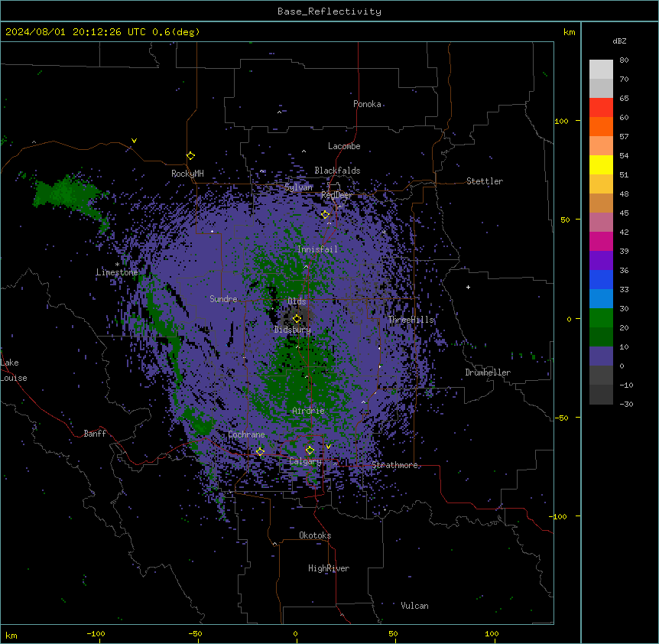This screenshot has width=659, height=644.
Task: Click the Base_Reflectivity title
Action: pyautogui.click(x=329, y=11)
